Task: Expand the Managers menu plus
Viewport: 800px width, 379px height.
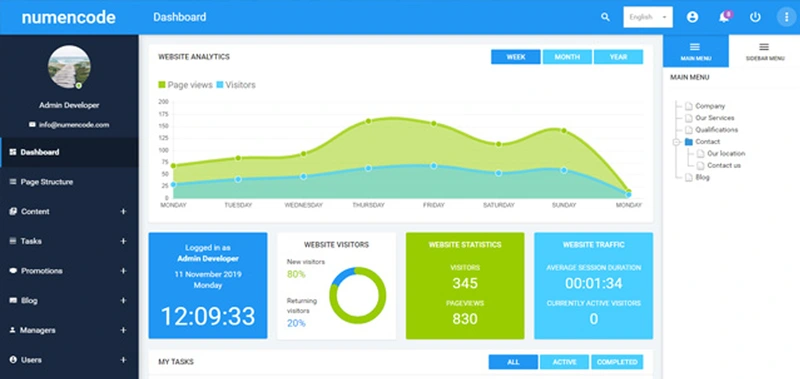Action: [x=123, y=330]
